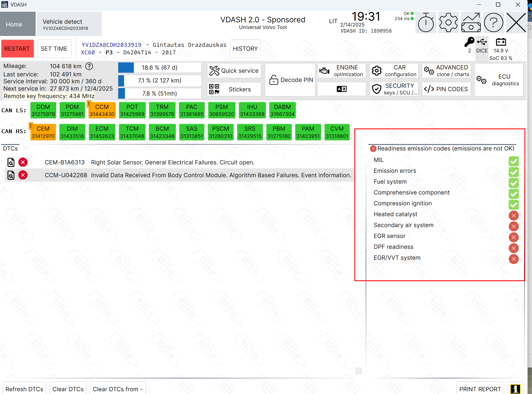Click Heated catalyst red status icon
532x394 pixels.
pos(514,215)
